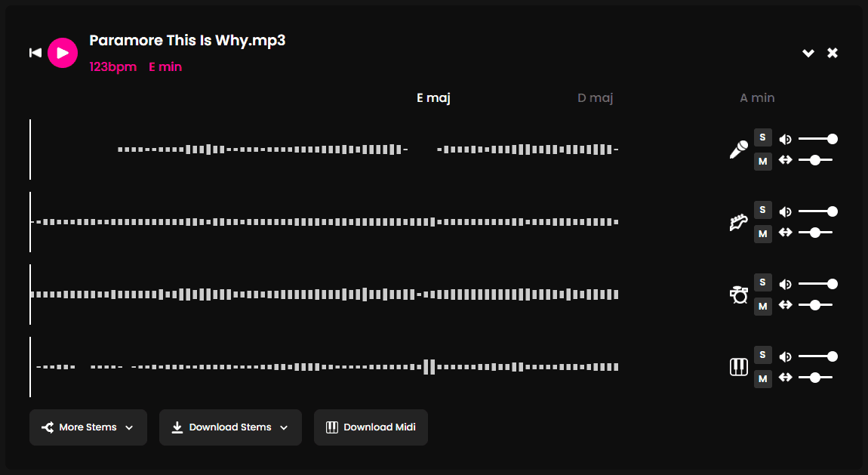This screenshot has height=475, width=868.
Task: Solo the vocals stem with its S button
Action: [x=762, y=137]
